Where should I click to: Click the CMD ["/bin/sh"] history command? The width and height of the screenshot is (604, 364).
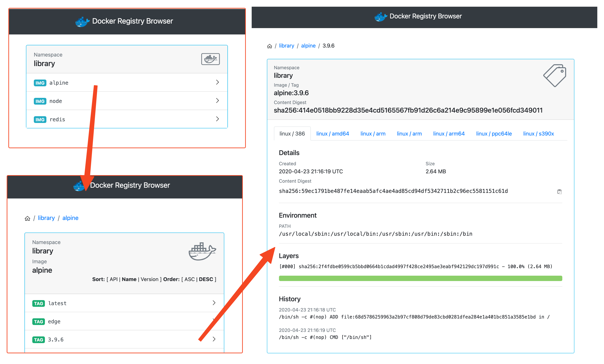tap(325, 337)
